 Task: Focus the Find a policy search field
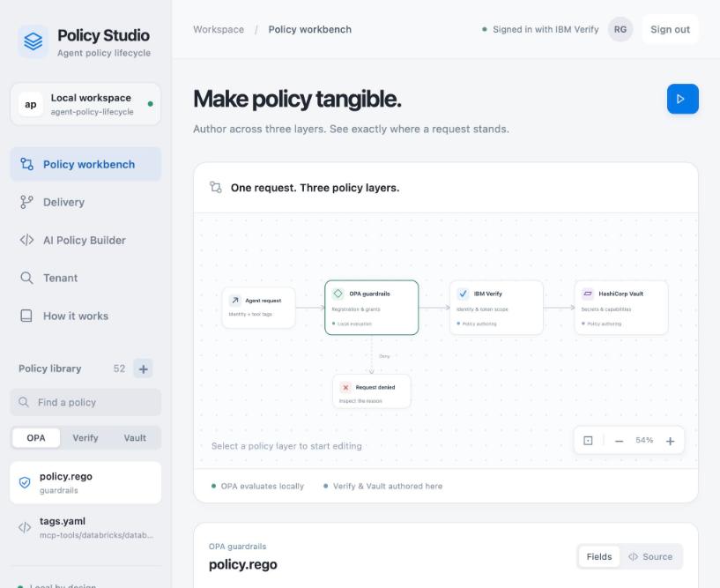tap(85, 402)
